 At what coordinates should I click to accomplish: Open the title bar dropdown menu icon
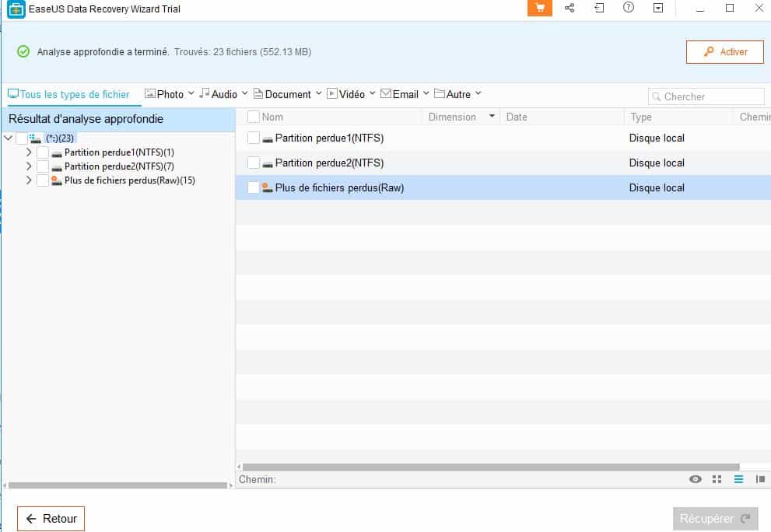pyautogui.click(x=658, y=8)
